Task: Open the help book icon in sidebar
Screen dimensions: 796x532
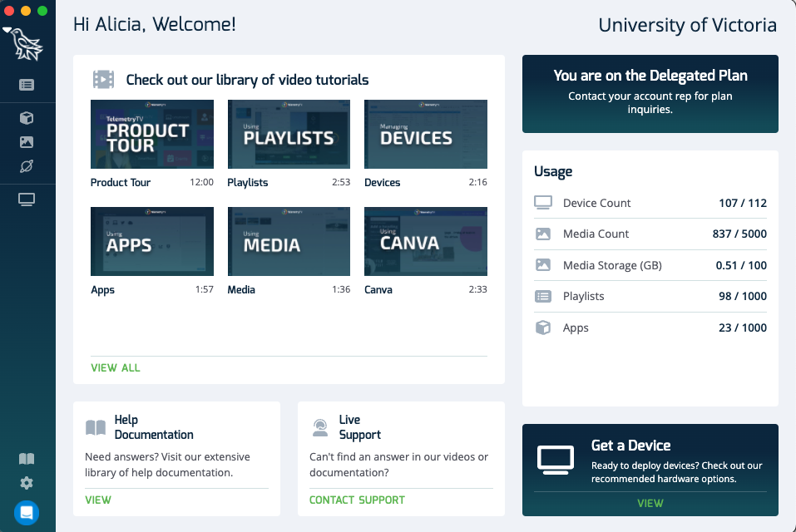Action: tap(27, 459)
